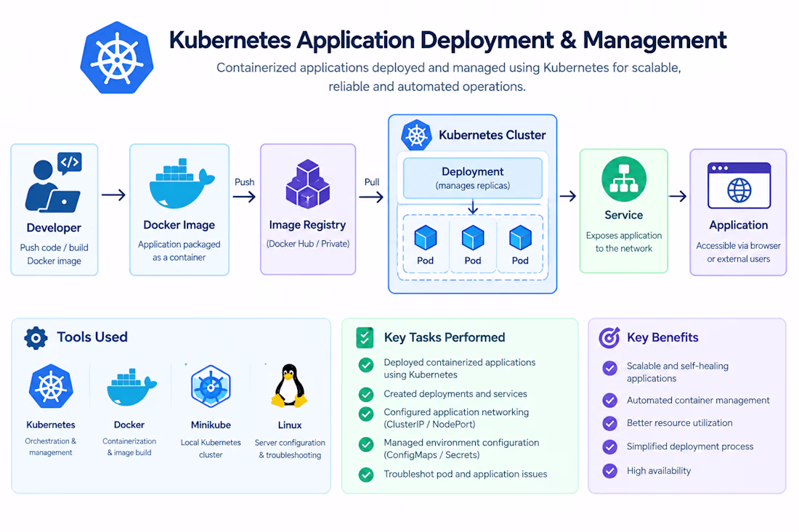
Task: Click the purple check beside Automated container management
Action: [x=610, y=400]
